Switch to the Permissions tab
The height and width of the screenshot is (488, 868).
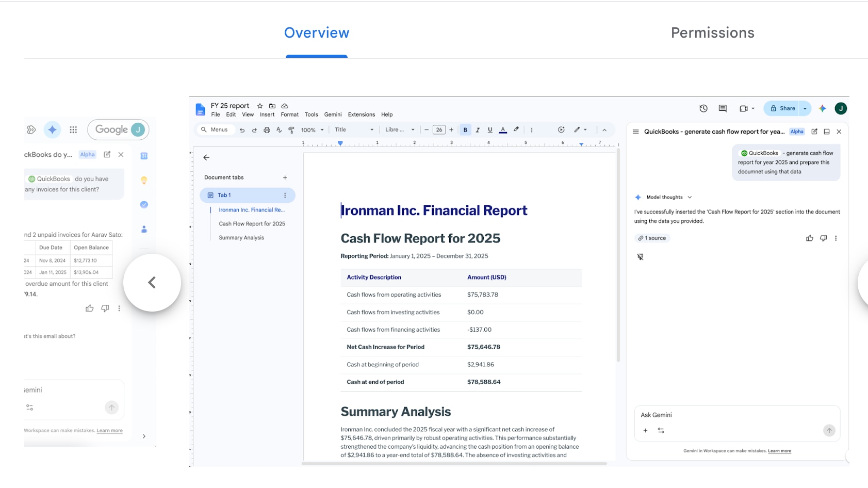tap(712, 33)
